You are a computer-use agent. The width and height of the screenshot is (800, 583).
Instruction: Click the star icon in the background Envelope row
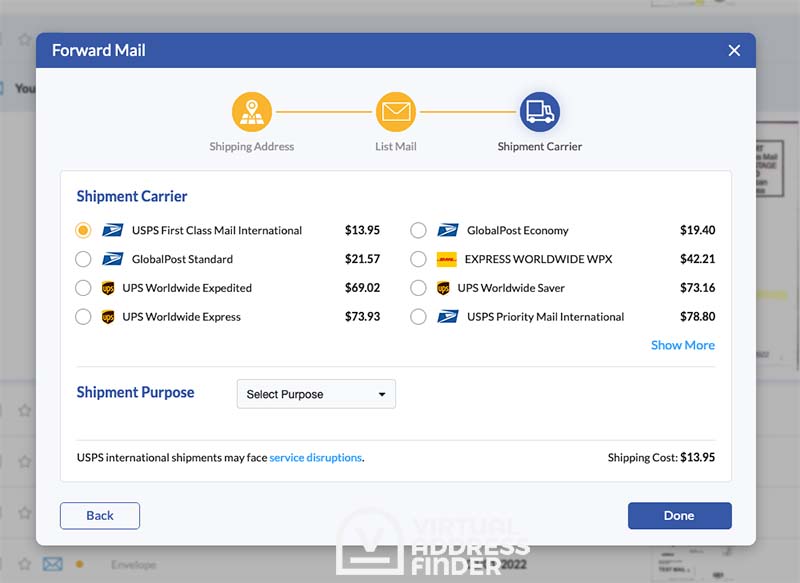click(x=24, y=564)
